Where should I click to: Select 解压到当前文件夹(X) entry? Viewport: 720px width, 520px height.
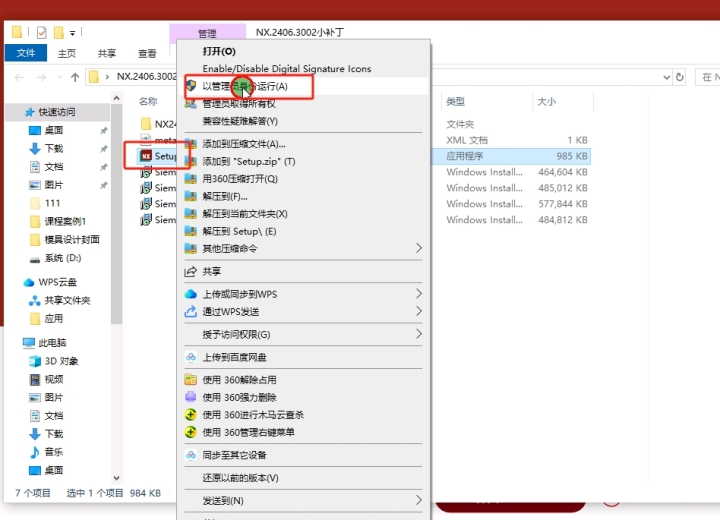245,214
